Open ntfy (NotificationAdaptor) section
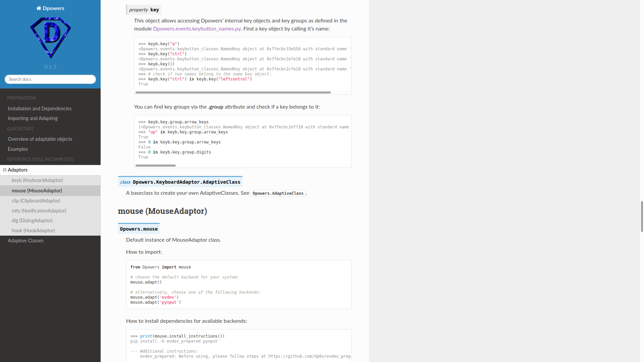 click(x=39, y=211)
